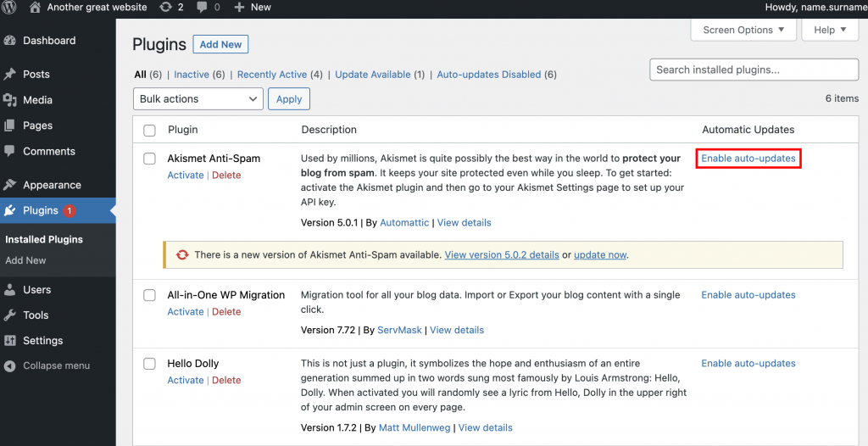The height and width of the screenshot is (446, 868).
Task: Tick the Hello Dolly plugin checkbox
Action: [x=149, y=364]
